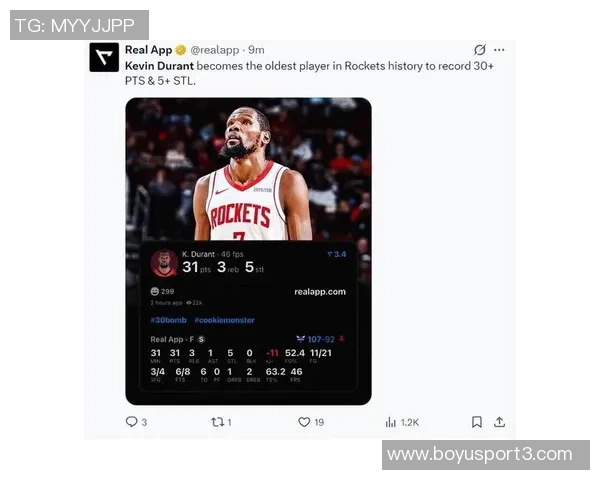
Task: Open the Real App profile avatar
Action: (104, 57)
